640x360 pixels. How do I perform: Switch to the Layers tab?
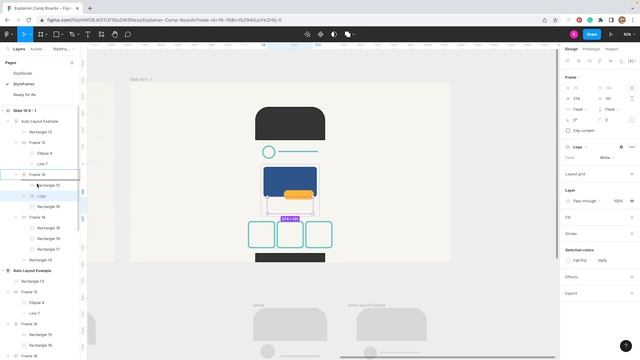point(19,49)
